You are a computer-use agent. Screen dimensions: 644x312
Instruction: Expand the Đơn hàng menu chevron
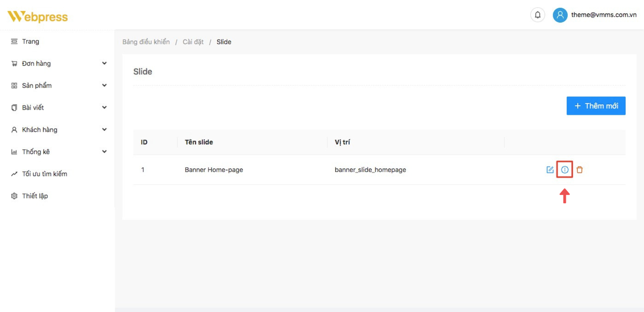coord(104,63)
